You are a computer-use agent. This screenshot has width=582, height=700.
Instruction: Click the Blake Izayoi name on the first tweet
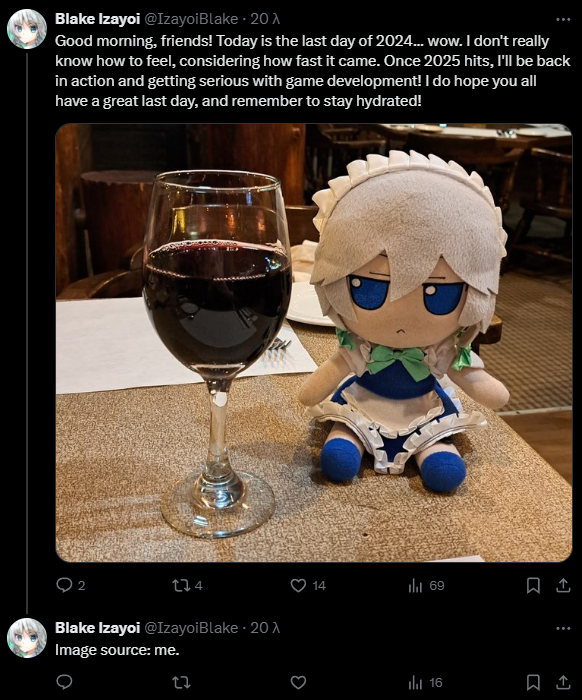point(97,19)
